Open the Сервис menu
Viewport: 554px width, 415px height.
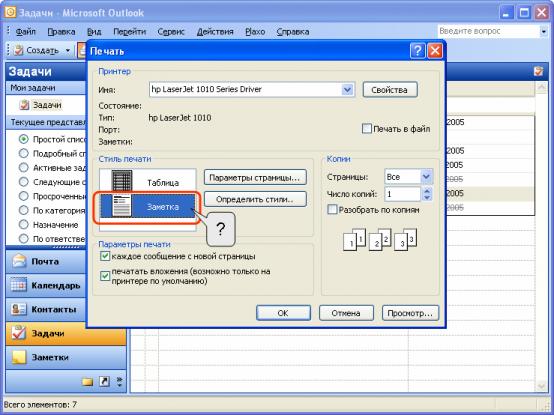click(171, 32)
